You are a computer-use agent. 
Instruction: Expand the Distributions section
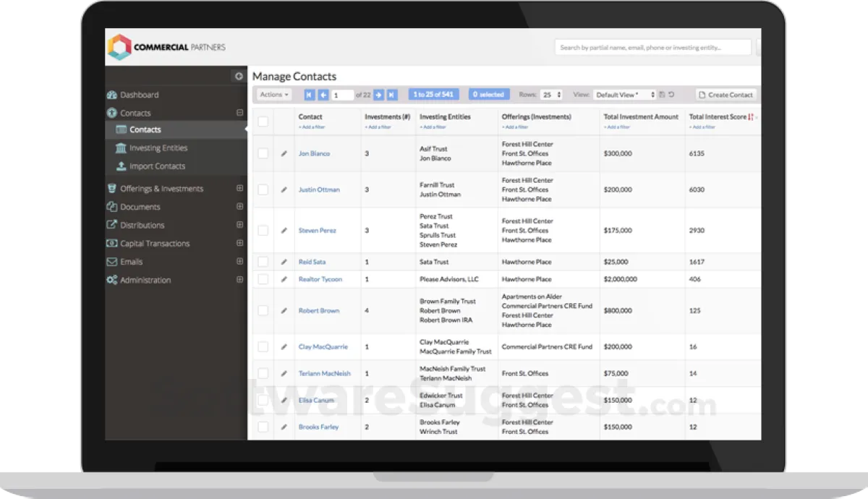(x=239, y=225)
